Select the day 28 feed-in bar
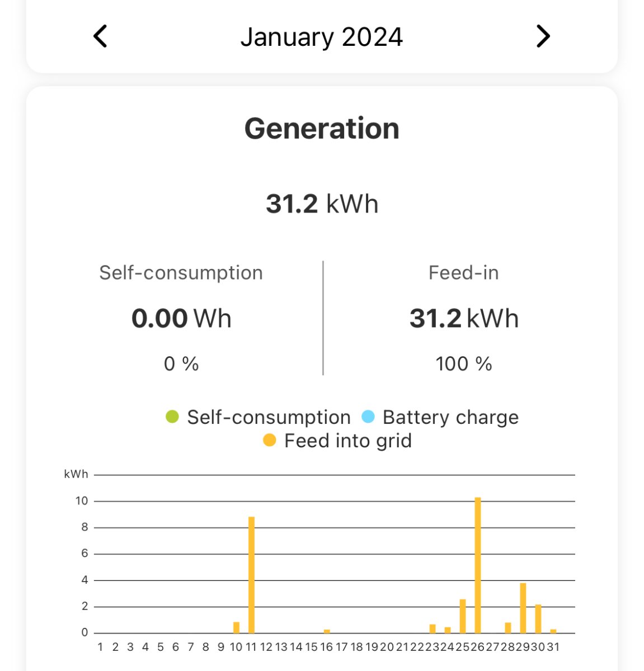 pyautogui.click(x=508, y=627)
